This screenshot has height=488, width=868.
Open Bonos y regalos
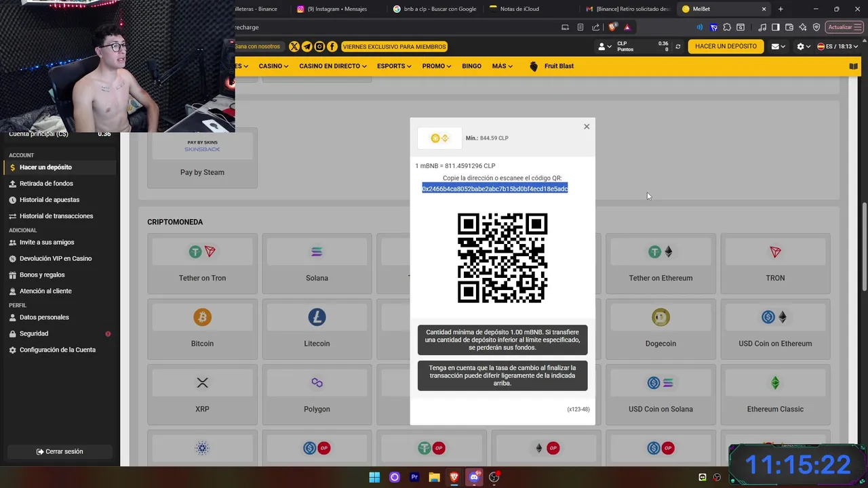[60, 274]
